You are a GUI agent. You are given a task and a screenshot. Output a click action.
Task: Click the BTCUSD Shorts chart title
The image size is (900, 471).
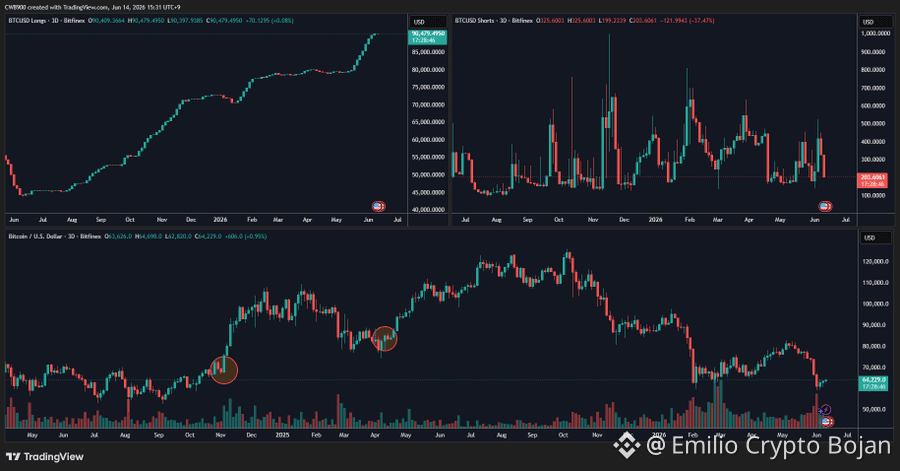tap(494, 21)
